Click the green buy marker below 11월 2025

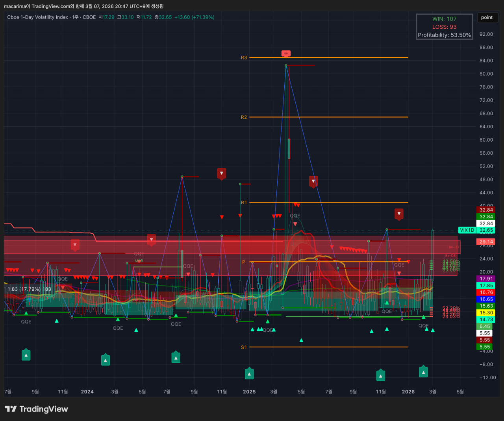tap(380, 376)
